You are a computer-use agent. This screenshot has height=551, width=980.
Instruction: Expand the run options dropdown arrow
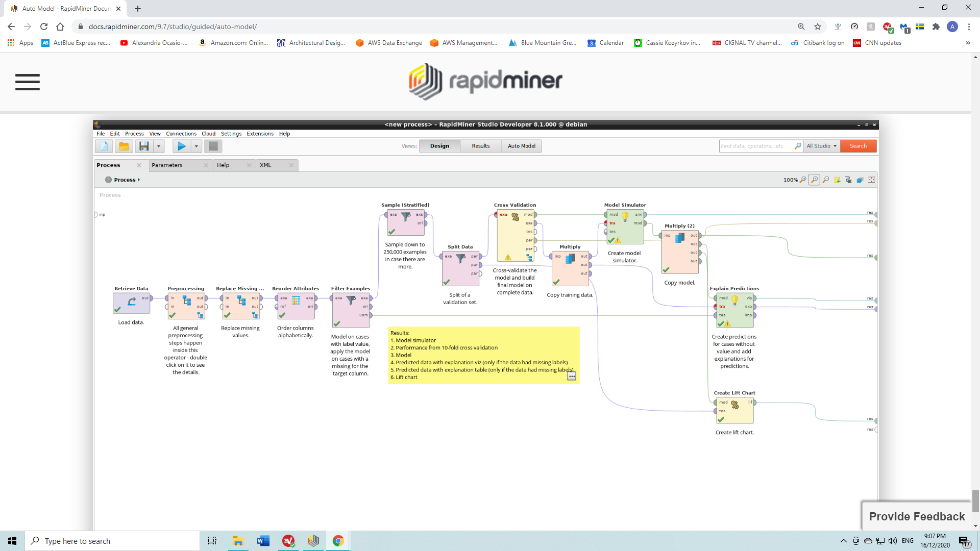click(196, 146)
